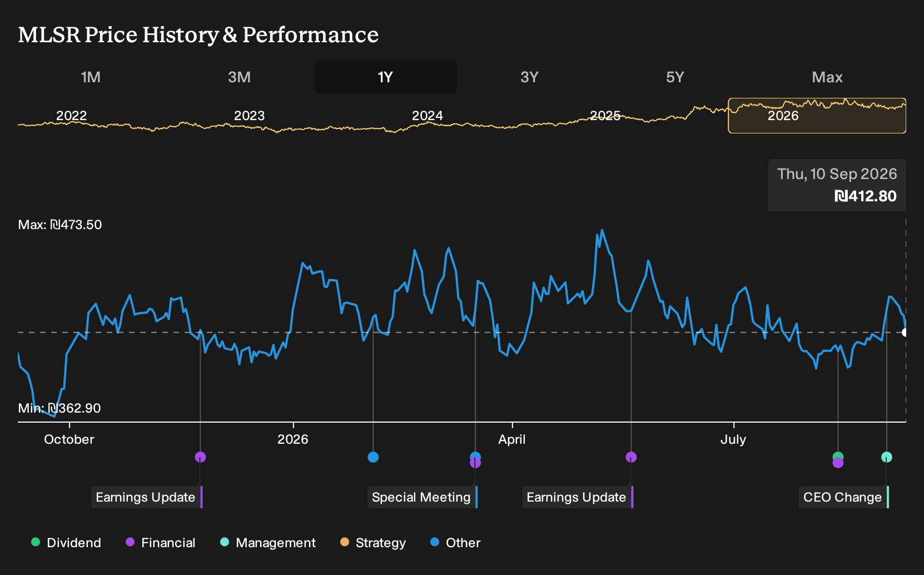Click the 2026 axis label below chart
924x575 pixels.
293,439
